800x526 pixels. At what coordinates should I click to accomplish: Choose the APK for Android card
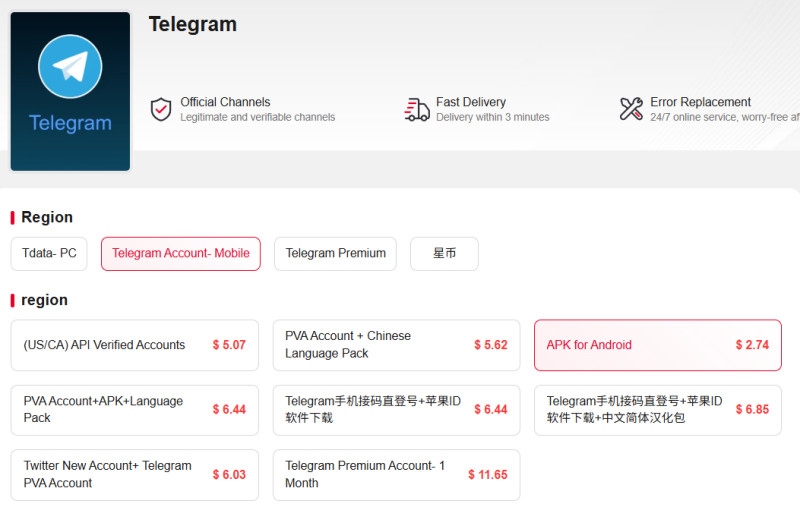[658, 345]
